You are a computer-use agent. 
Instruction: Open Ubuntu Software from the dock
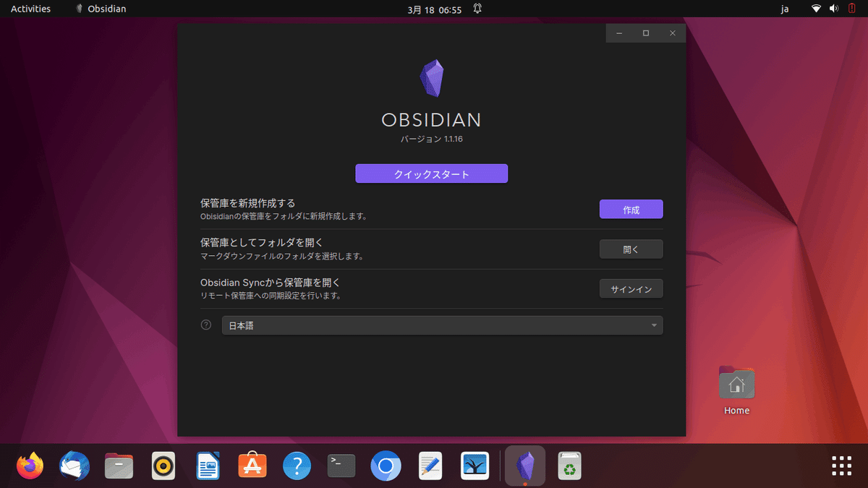(252, 466)
